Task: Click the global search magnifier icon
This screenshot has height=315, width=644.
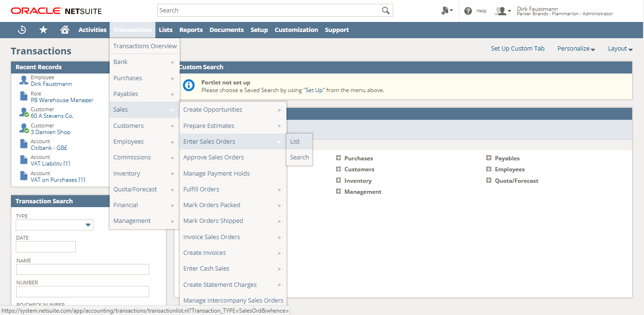Action: [x=386, y=10]
